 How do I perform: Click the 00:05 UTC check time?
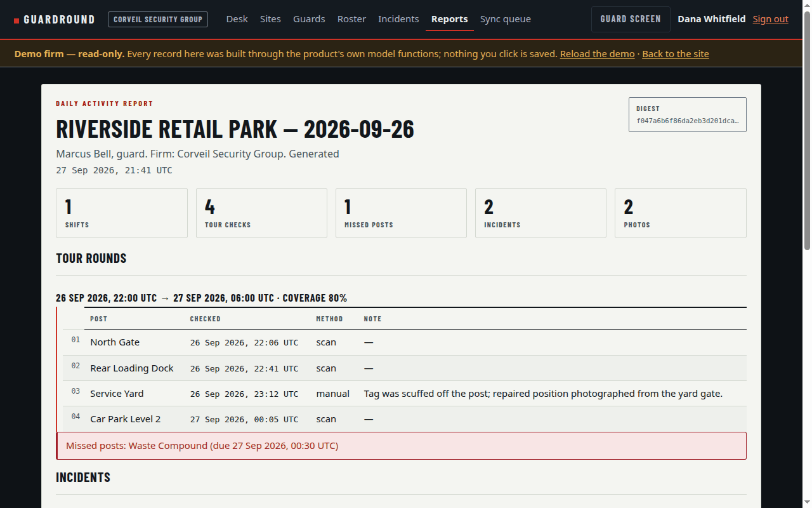[x=244, y=419]
